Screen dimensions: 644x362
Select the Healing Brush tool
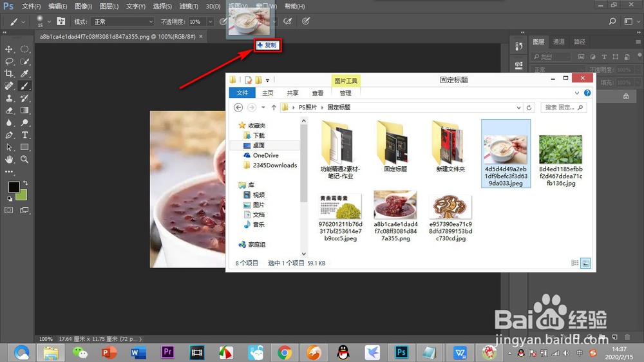click(x=8, y=86)
